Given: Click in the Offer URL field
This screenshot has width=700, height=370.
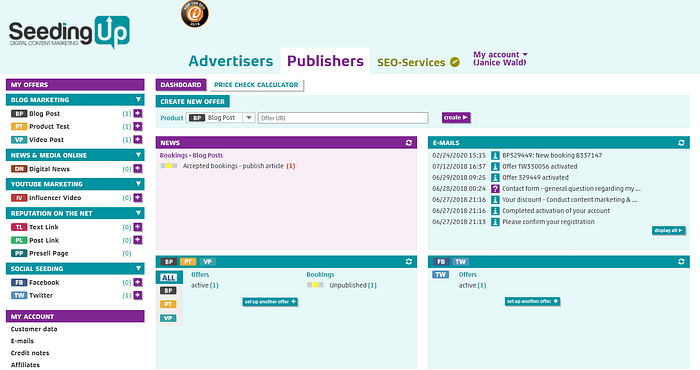Looking at the screenshot, I should [343, 118].
